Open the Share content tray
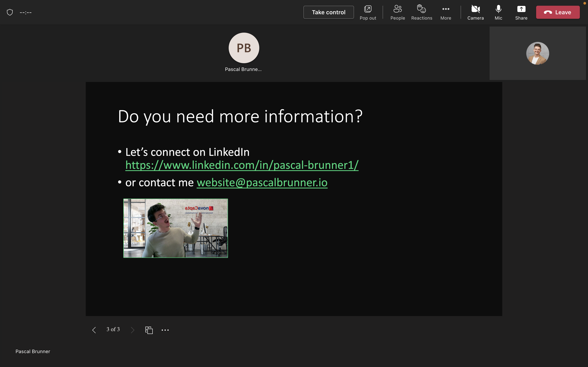 click(x=521, y=12)
